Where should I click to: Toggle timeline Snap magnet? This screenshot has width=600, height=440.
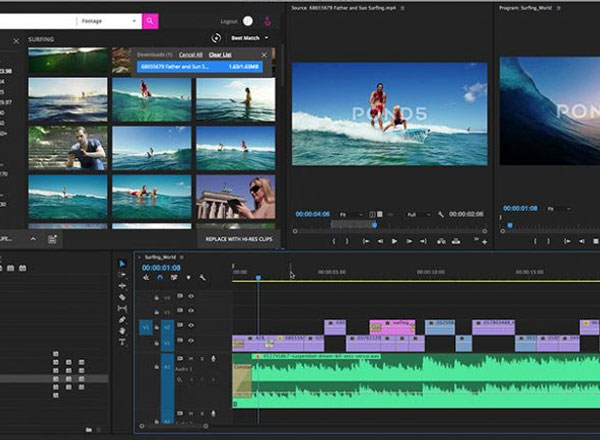click(x=160, y=278)
